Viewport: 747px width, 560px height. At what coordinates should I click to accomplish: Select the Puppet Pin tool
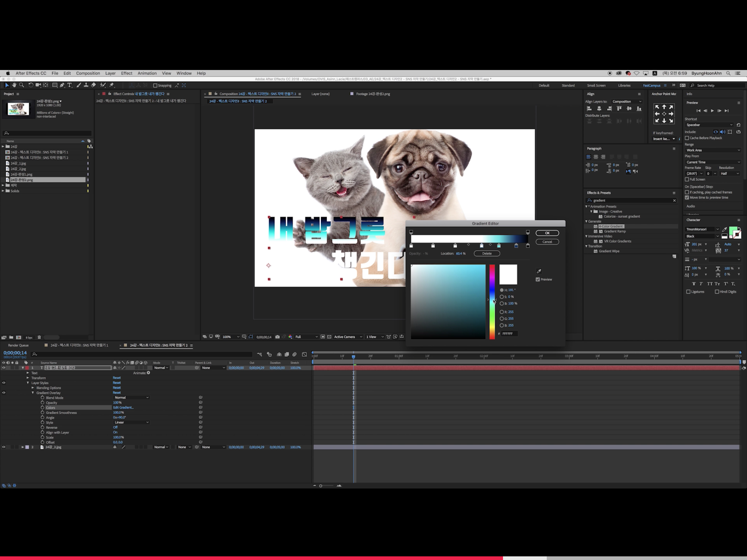pyautogui.click(x=112, y=85)
